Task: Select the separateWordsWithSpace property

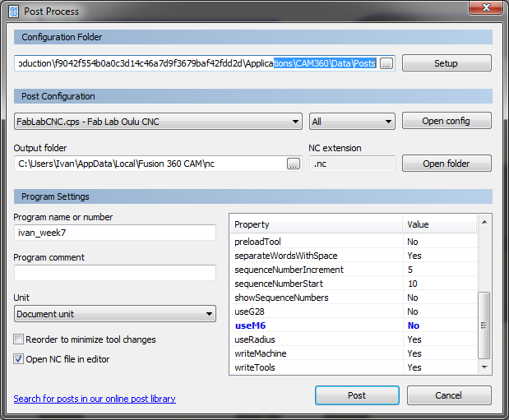Action: tap(286, 256)
